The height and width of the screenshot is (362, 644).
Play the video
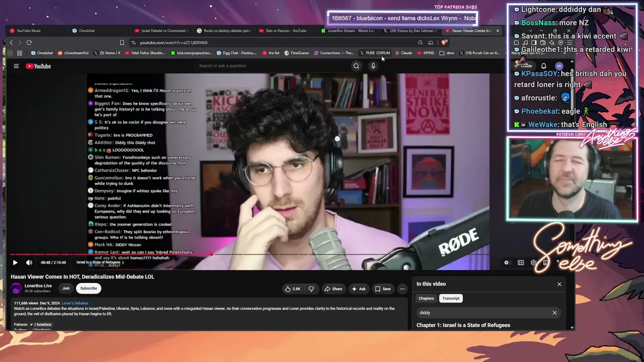point(15,262)
